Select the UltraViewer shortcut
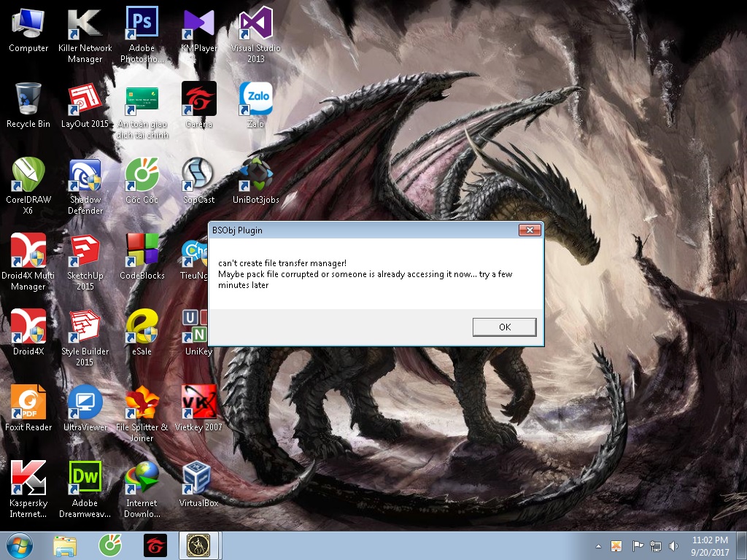Viewport: 747px width, 560px height. [85, 408]
